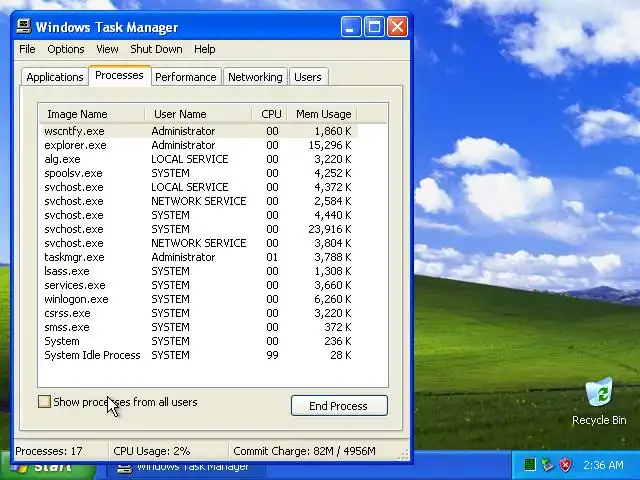
Task: Click CPU Usage: 2% status entry
Action: point(152,451)
